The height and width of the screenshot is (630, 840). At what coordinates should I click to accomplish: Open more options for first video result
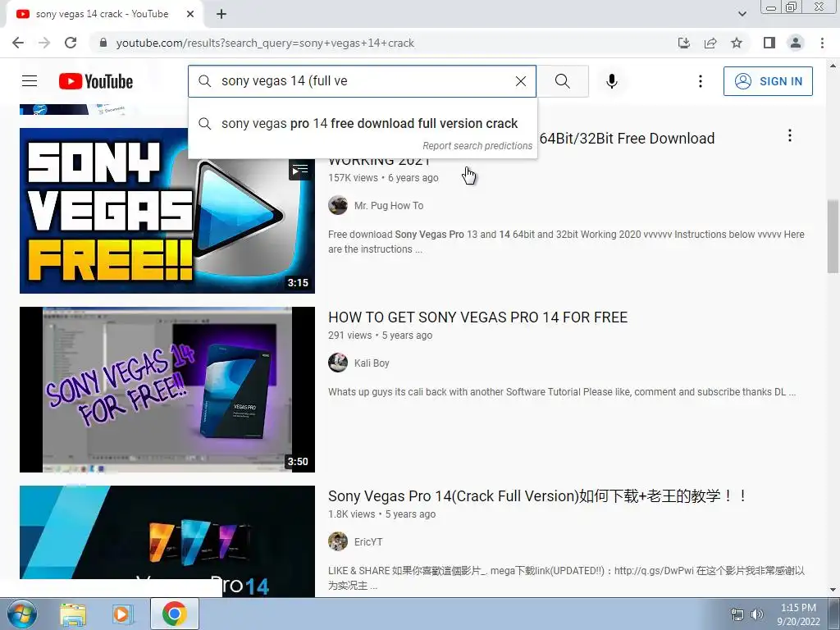790,135
